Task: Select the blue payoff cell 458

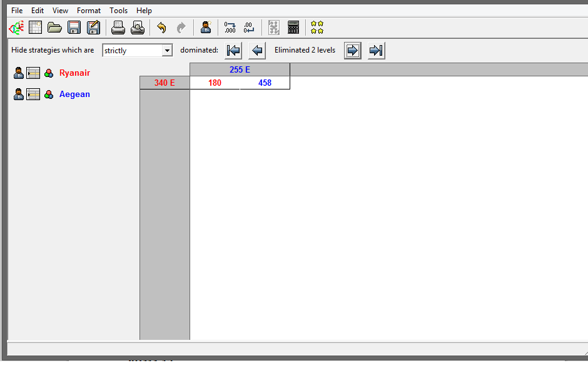Action: point(265,83)
